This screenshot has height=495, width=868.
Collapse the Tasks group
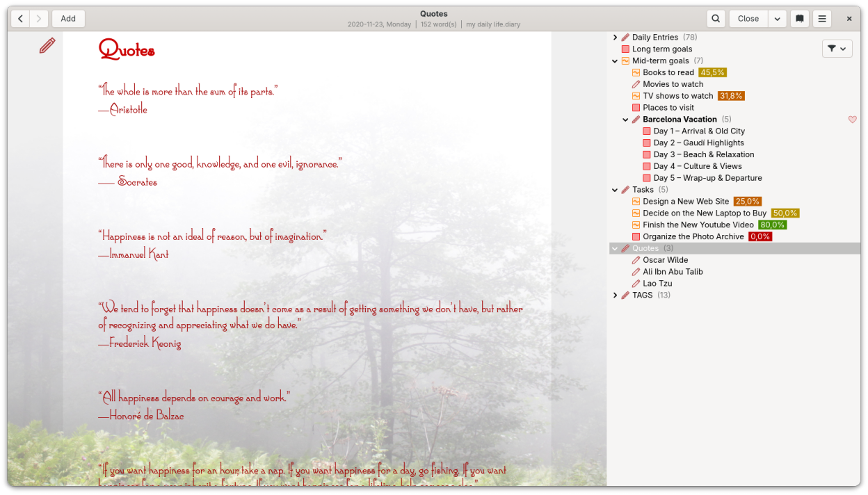tap(615, 190)
